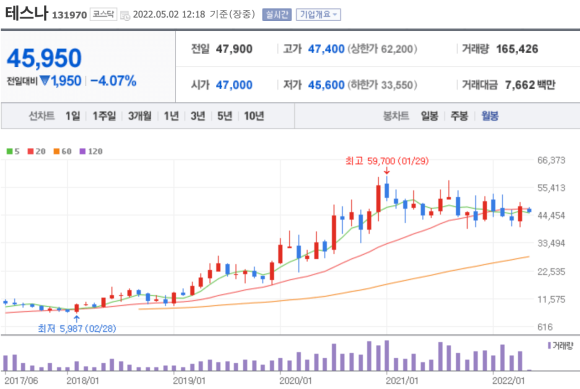Image resolution: width=580 pixels, height=389 pixels.
Task: Click the 고가 value 47,400
Action: coord(326,49)
